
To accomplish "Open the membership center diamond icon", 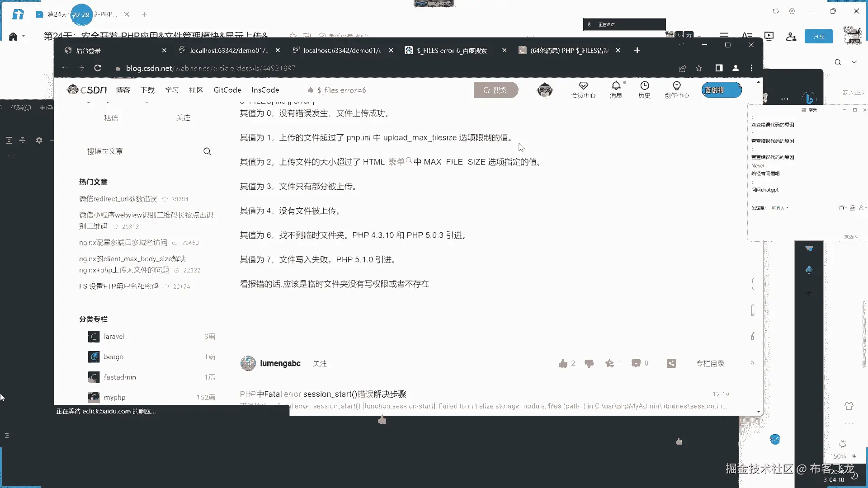I will pos(583,86).
